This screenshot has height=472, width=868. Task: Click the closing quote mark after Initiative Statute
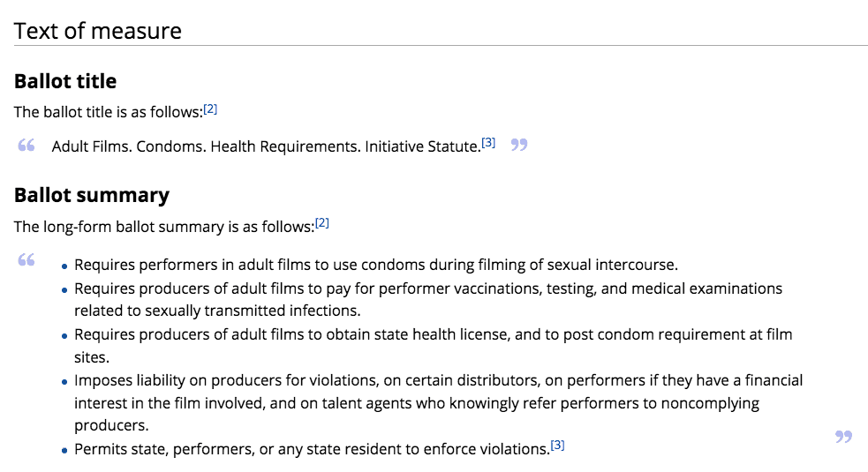click(x=519, y=145)
